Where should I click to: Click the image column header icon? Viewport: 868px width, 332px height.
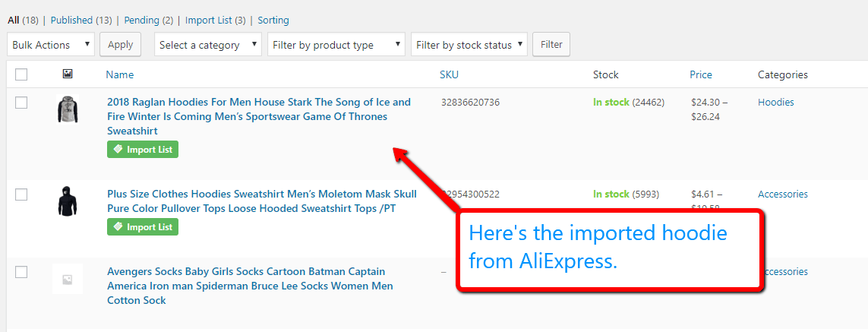68,74
